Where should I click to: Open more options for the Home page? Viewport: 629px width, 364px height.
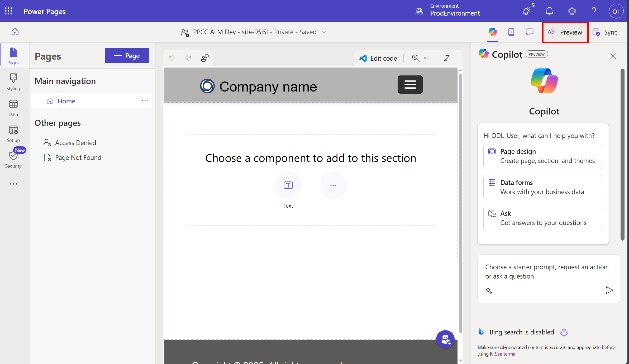pos(145,100)
